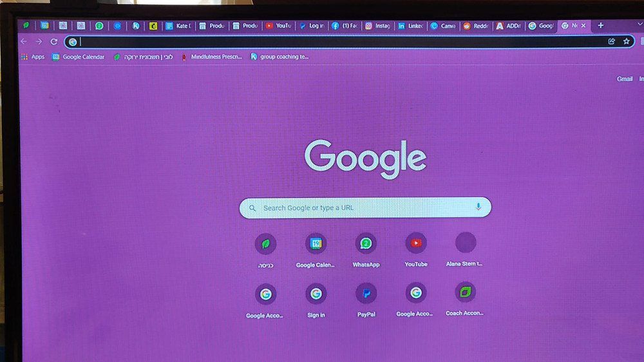The width and height of the screenshot is (644, 362).
Task: Bookmark this page with the star icon
Action: [626, 41]
